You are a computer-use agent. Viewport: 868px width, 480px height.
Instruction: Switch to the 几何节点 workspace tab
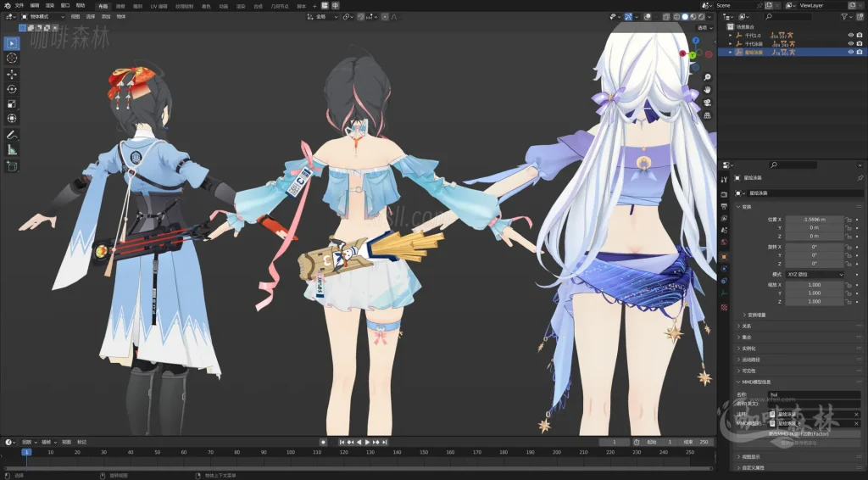(280, 6)
